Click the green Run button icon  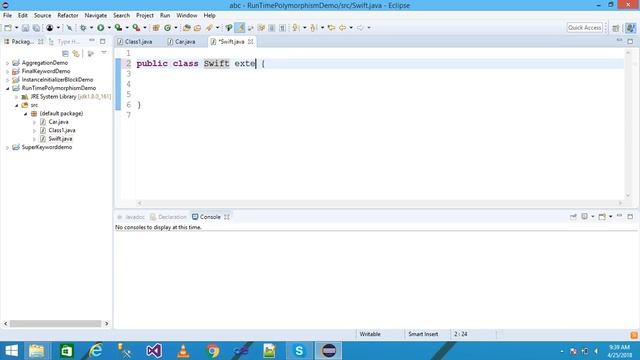(x=100, y=28)
